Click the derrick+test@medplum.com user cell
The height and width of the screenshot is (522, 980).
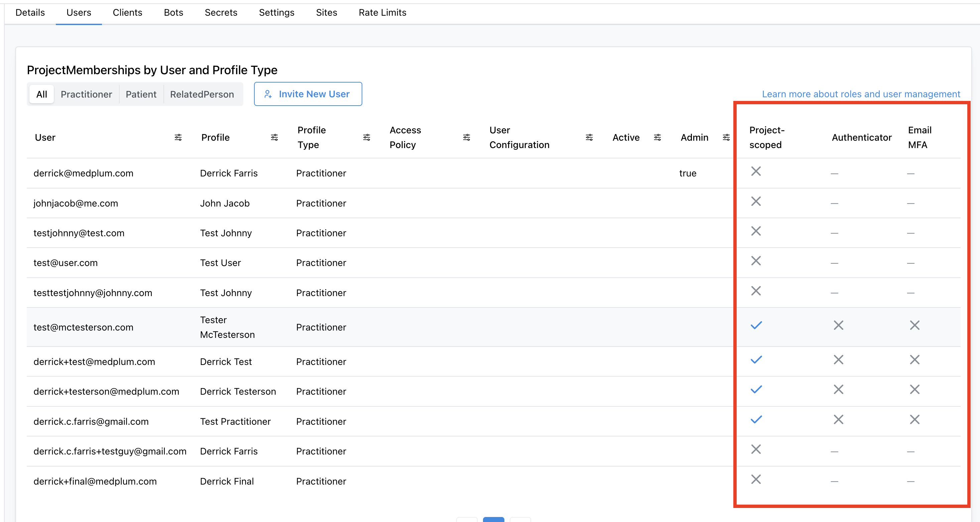94,362
